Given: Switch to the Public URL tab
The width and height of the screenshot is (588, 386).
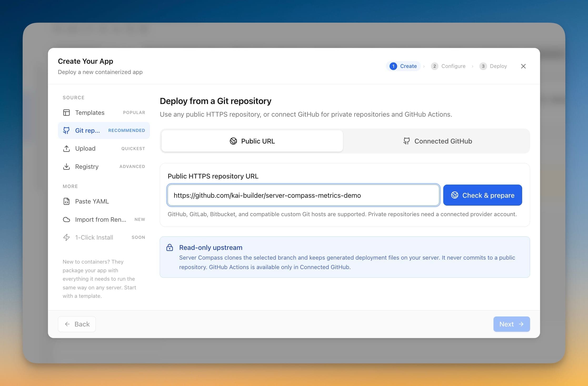Looking at the screenshot, I should [252, 141].
